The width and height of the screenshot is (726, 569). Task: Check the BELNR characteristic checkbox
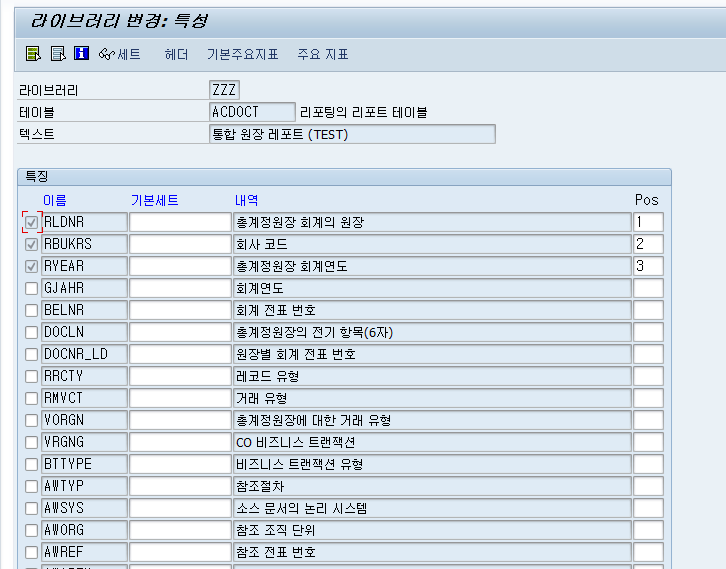(x=31, y=310)
